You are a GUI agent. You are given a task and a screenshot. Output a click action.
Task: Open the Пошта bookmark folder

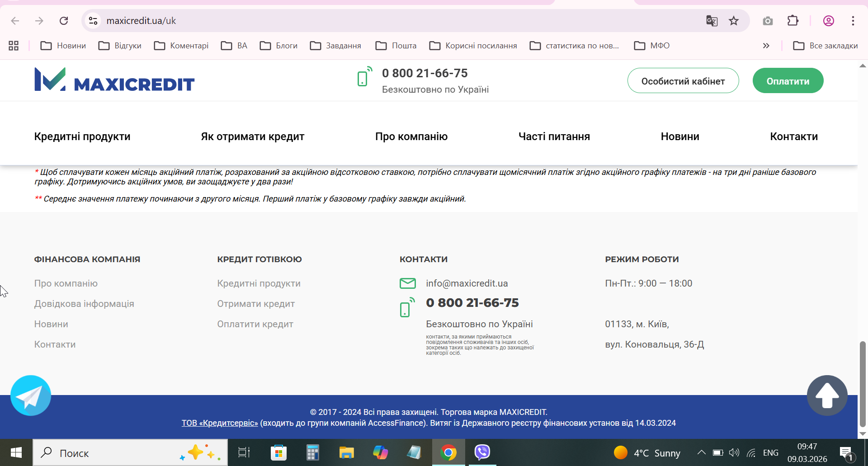[396, 46]
